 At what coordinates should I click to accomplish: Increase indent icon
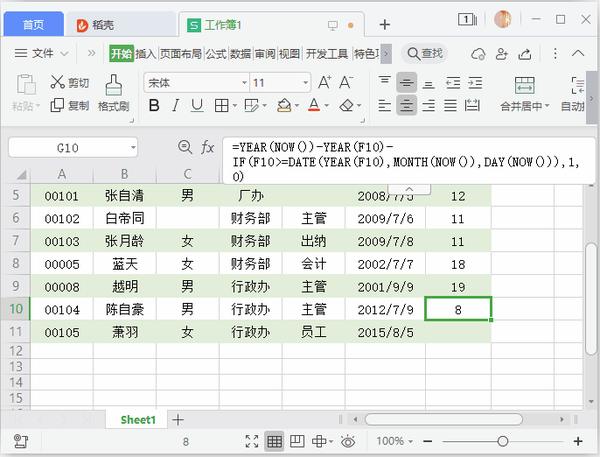[475, 83]
